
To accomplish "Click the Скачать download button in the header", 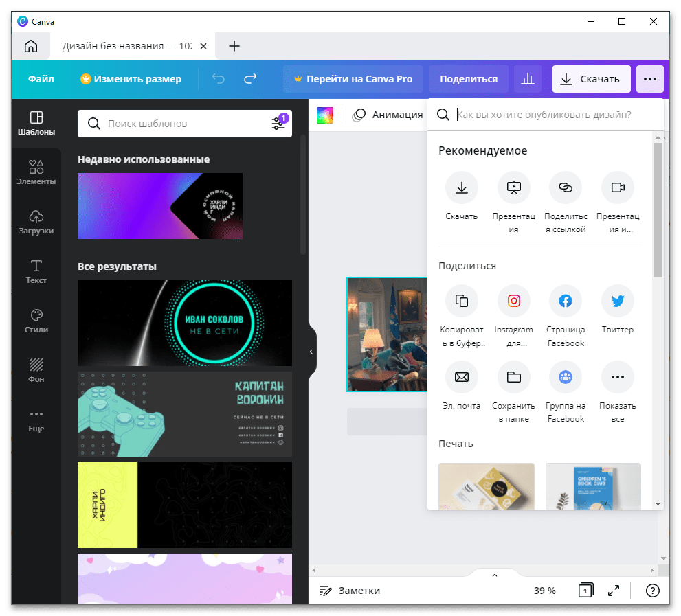I will 592,79.
